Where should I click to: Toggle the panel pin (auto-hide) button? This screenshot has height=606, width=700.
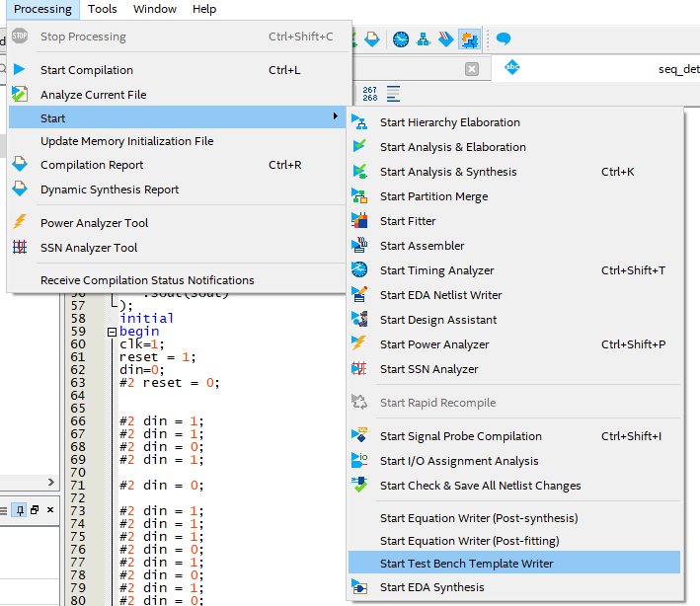click(x=20, y=510)
